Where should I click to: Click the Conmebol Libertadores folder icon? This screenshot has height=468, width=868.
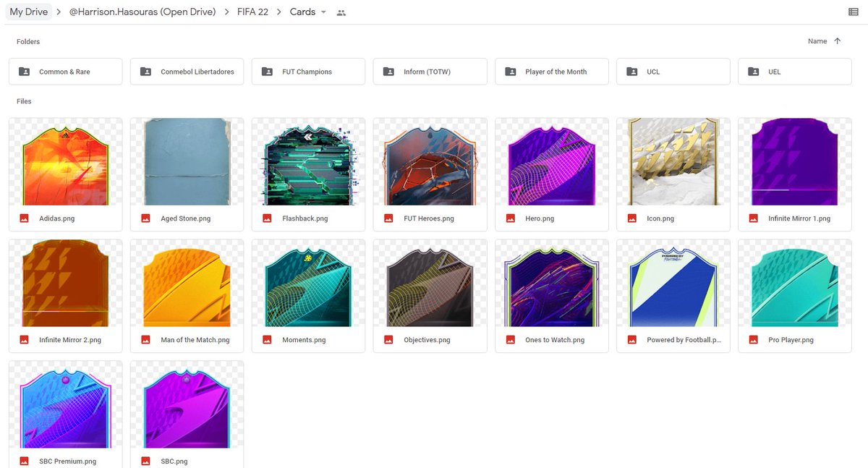pos(145,72)
